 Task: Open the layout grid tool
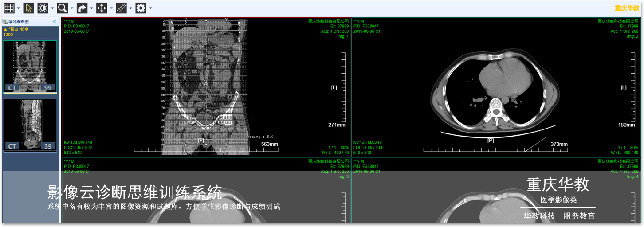click(9, 8)
